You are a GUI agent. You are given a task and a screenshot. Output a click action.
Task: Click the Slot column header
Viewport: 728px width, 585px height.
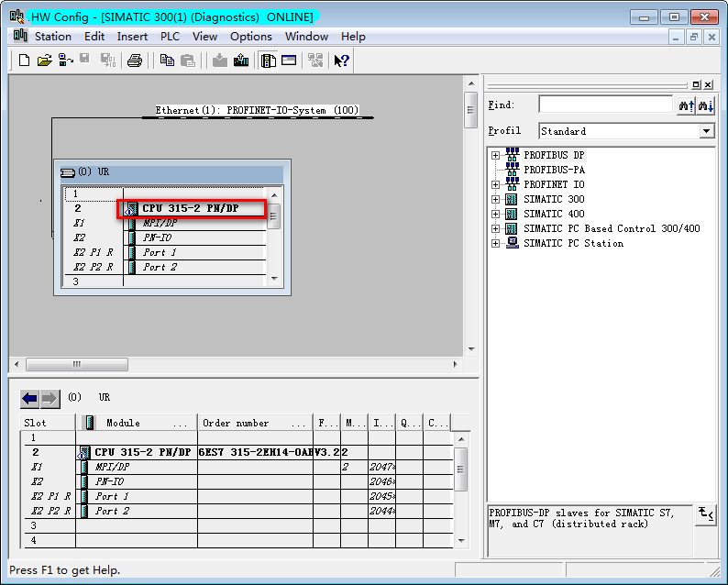(48, 423)
